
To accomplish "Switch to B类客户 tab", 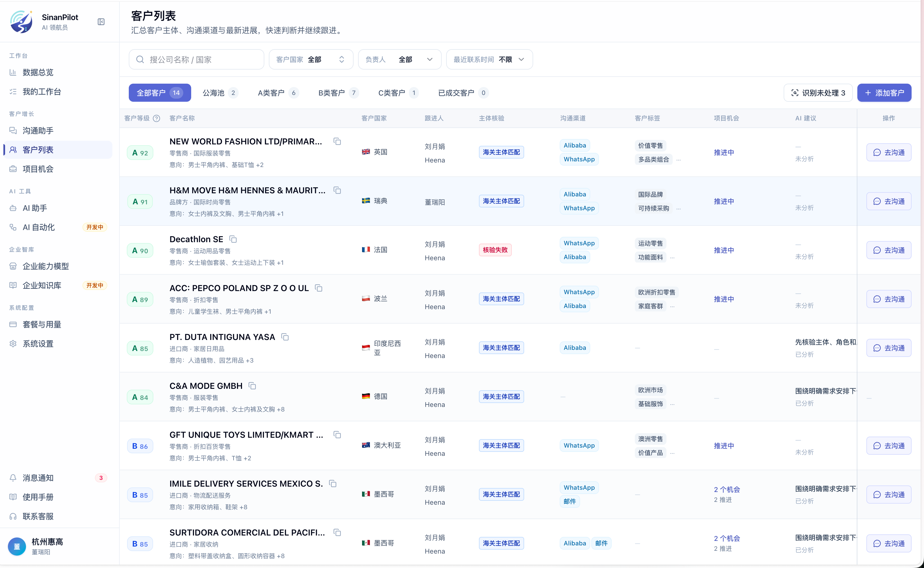I will (x=339, y=93).
